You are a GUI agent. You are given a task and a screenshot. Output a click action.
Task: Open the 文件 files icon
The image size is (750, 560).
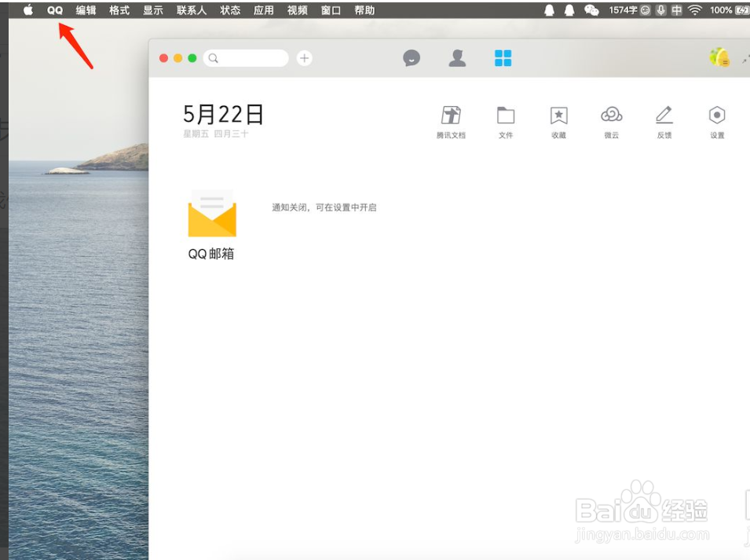click(506, 122)
